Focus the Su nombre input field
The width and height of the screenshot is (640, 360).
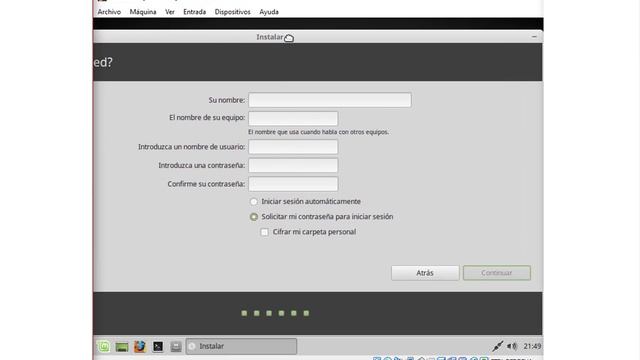pos(330,100)
